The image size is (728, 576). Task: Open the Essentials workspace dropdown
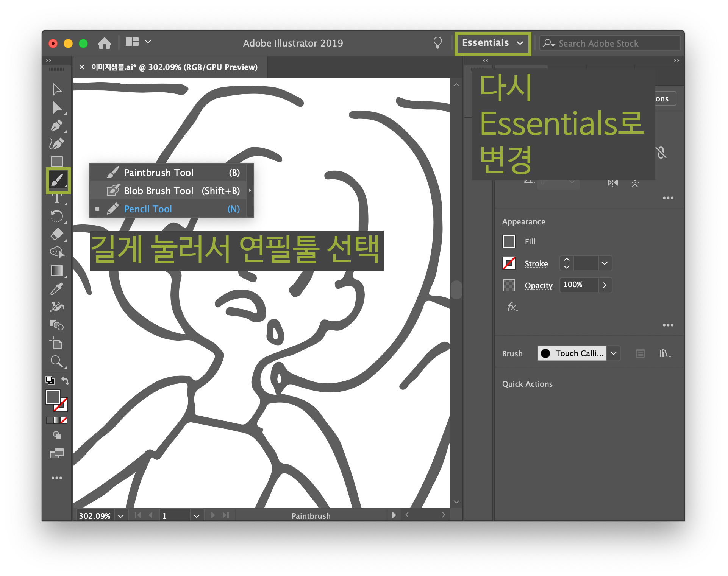click(x=492, y=43)
